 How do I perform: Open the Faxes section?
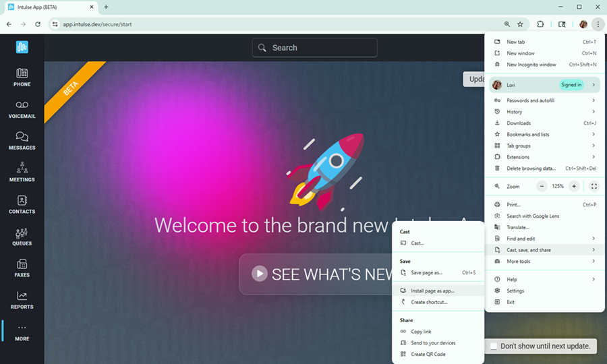(x=22, y=268)
